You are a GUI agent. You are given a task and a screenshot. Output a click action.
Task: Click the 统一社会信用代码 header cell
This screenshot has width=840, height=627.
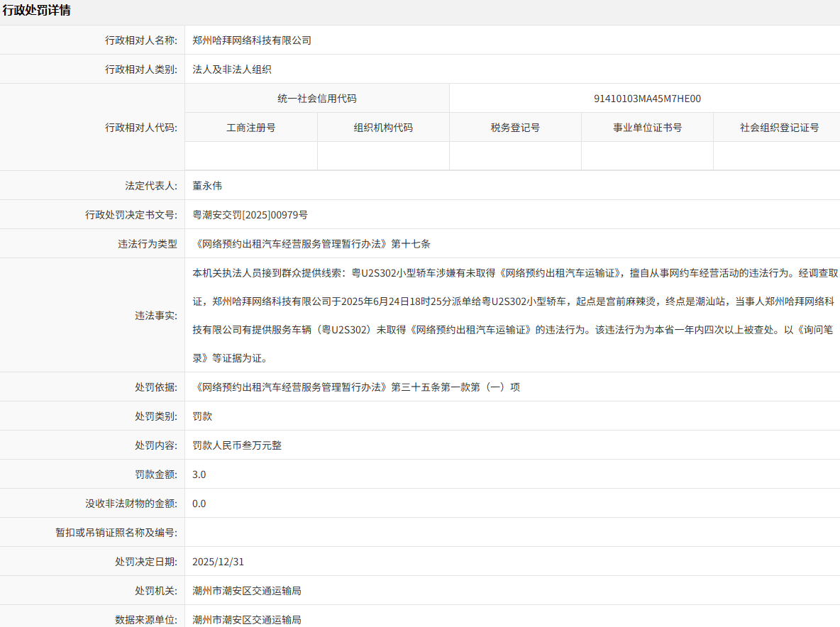pos(316,99)
